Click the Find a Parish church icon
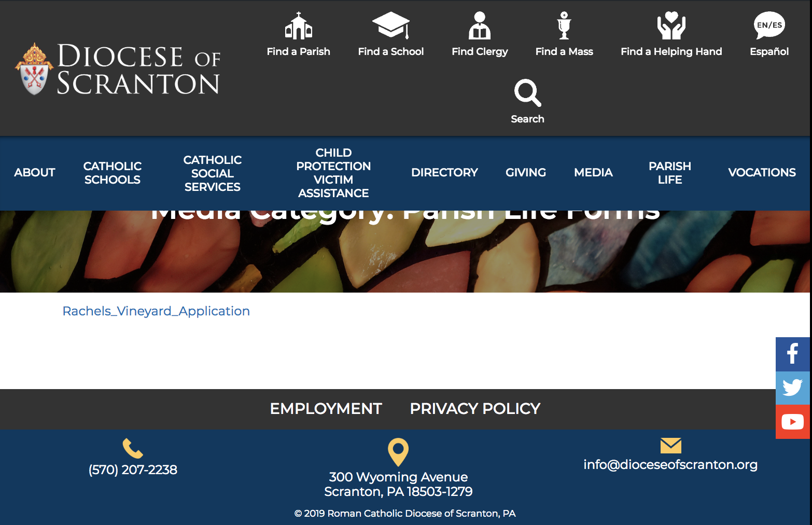Screen dimensions: 812x525 298,26
